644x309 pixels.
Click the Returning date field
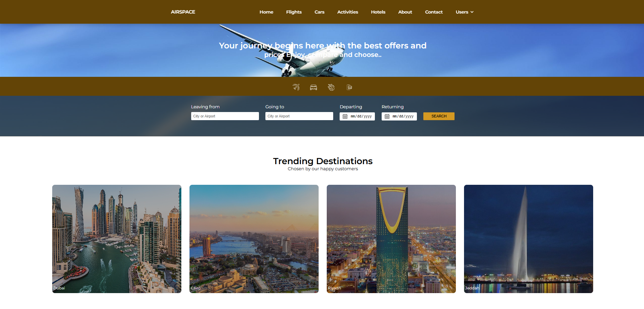pos(399,116)
